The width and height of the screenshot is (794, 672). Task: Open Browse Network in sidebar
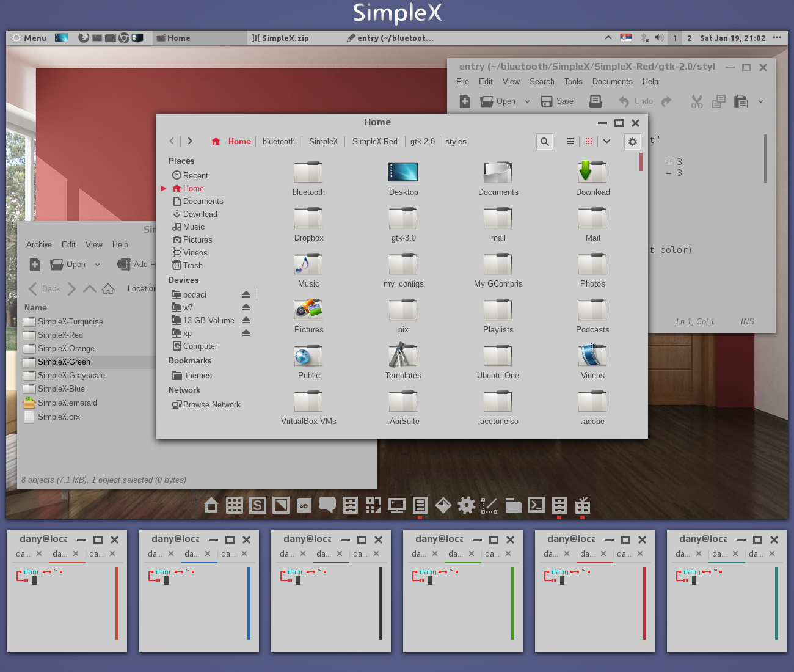tap(206, 404)
